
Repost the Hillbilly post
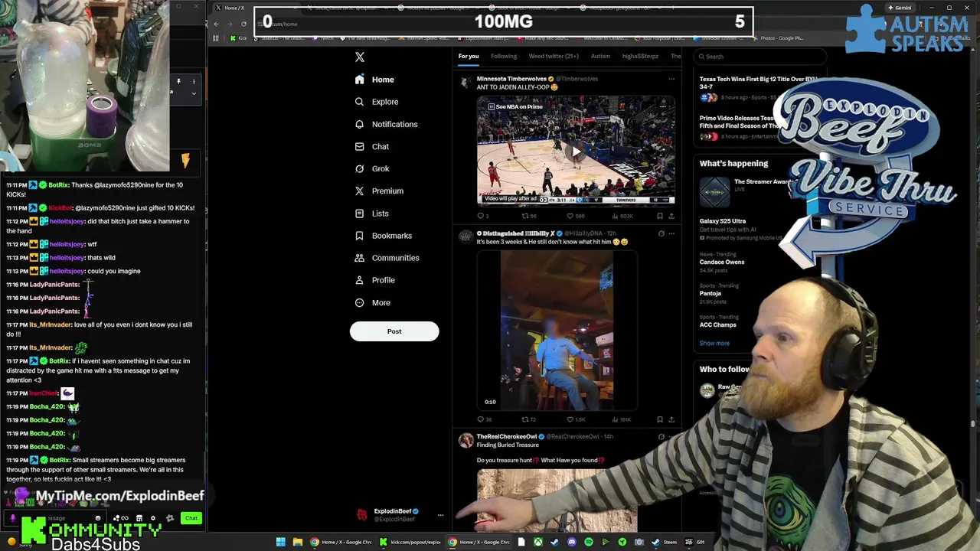click(x=528, y=419)
